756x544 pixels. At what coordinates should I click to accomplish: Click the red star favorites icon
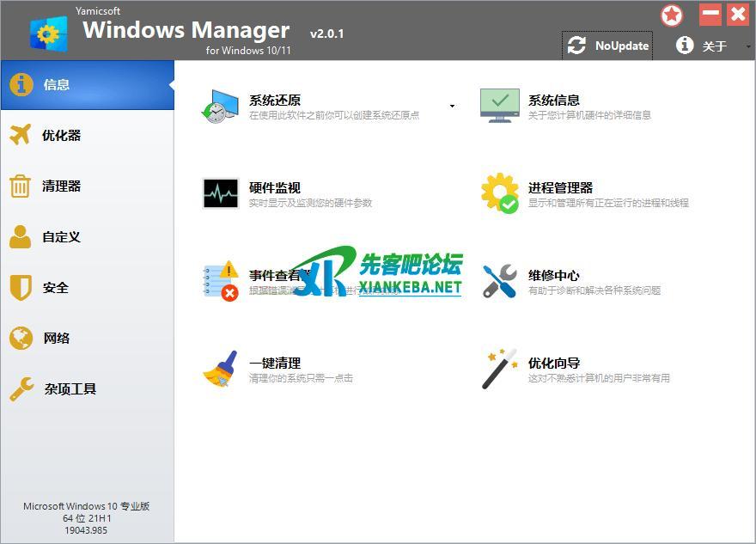pos(672,15)
